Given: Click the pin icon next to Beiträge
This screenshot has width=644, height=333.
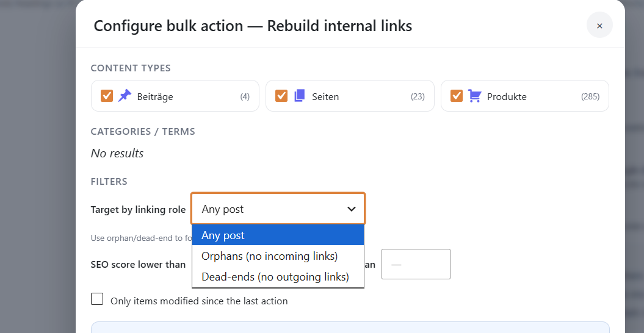Looking at the screenshot, I should click(125, 96).
